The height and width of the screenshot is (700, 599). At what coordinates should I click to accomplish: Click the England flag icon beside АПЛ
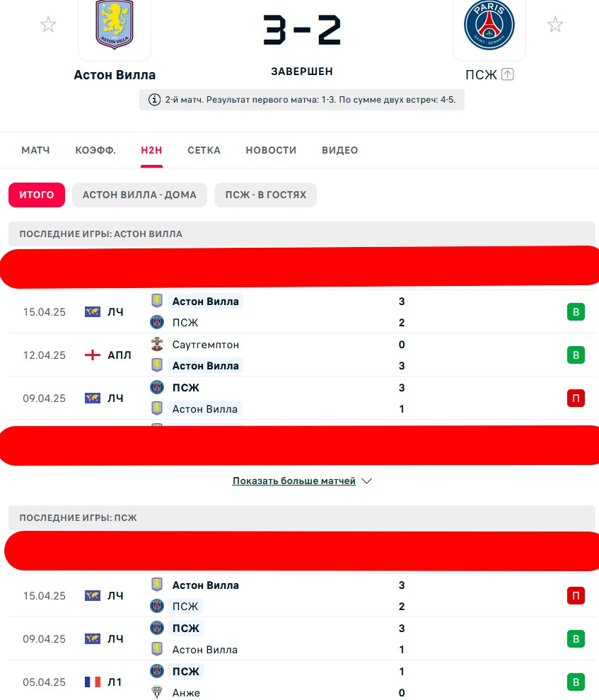point(93,355)
